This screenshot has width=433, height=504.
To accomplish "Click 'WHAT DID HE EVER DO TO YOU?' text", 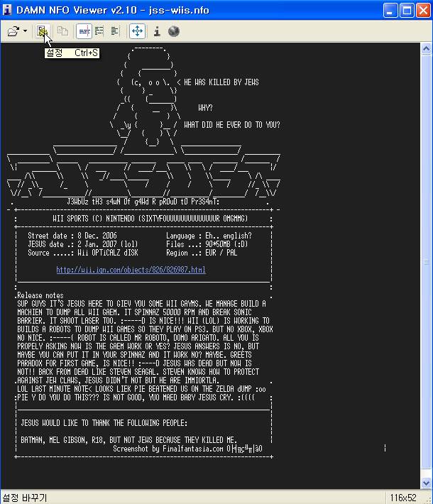I will point(232,125).
